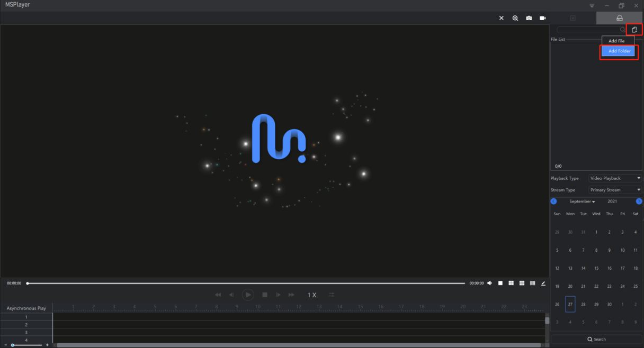Screen dimensions: 644x348
Task: Toggle Asynchronous Play mode
Action: (x=26, y=308)
